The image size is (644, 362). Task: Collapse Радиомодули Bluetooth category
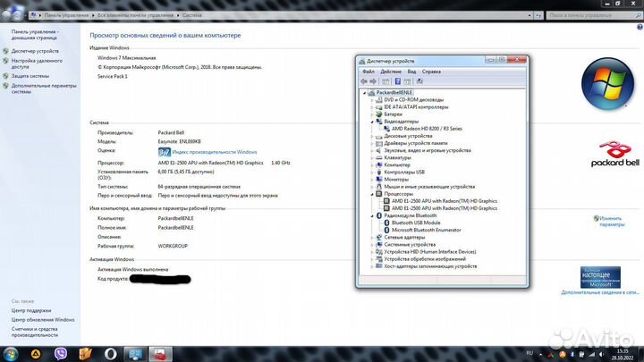tap(372, 215)
